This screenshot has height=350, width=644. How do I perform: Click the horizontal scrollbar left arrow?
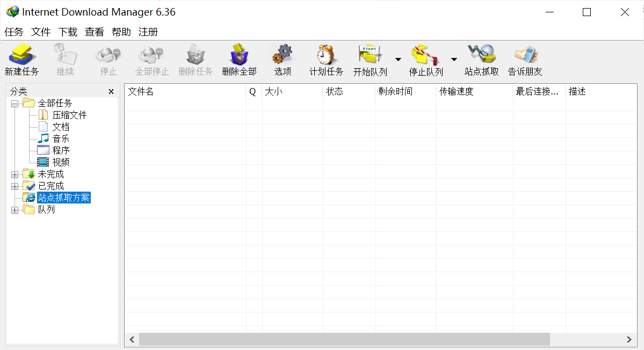coord(132,339)
